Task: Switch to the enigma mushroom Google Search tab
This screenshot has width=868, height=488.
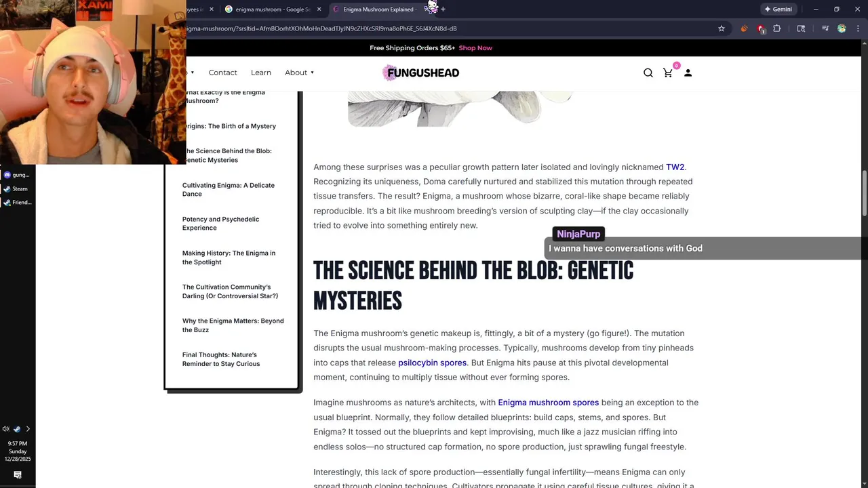Action: [273, 9]
